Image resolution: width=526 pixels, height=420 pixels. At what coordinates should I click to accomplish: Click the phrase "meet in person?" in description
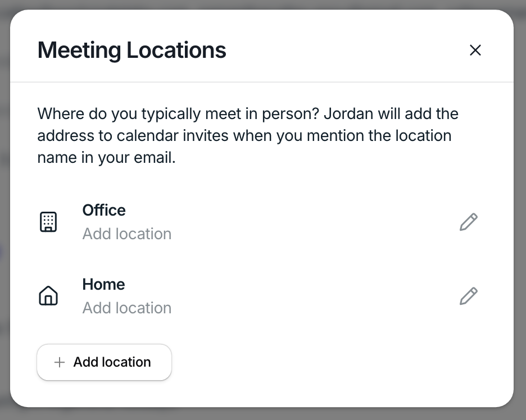click(x=262, y=114)
